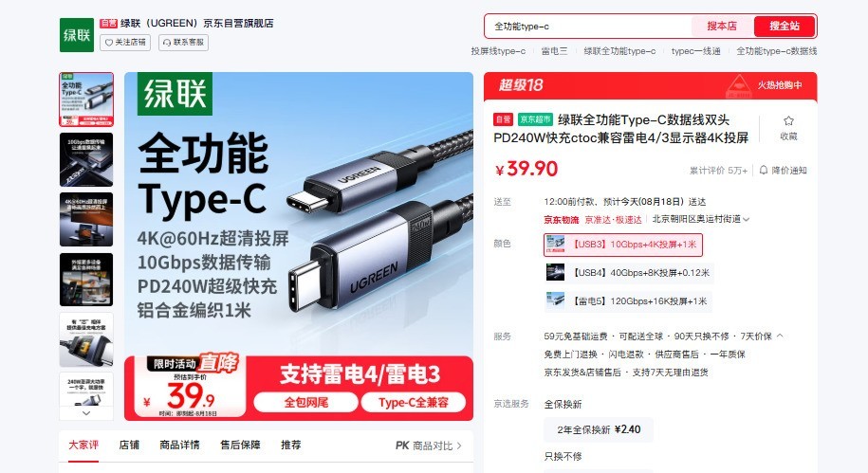868x473 pixels.
Task: Show more thumbnails with the down arrow
Action: 86,412
